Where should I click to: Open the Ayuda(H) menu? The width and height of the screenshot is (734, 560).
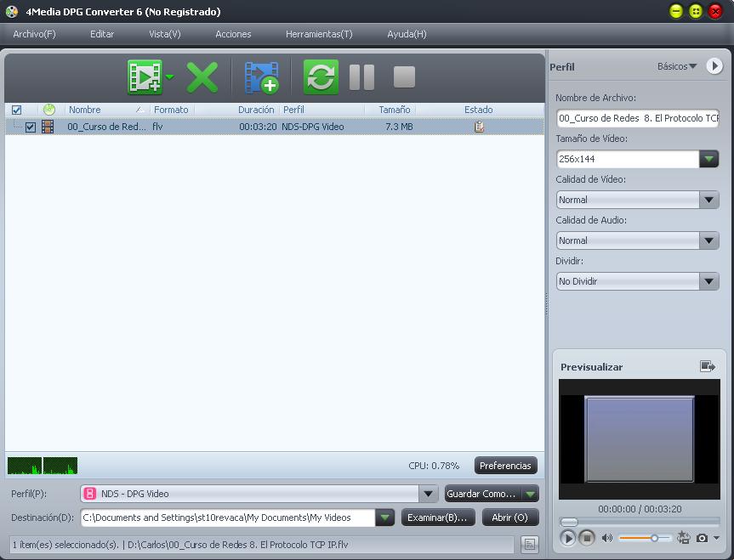[x=407, y=34]
